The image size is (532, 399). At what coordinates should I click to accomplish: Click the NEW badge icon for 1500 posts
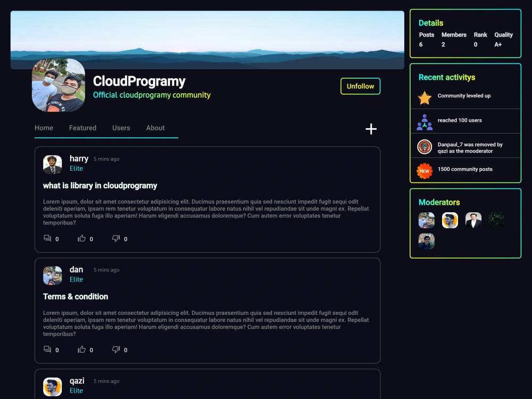click(425, 171)
